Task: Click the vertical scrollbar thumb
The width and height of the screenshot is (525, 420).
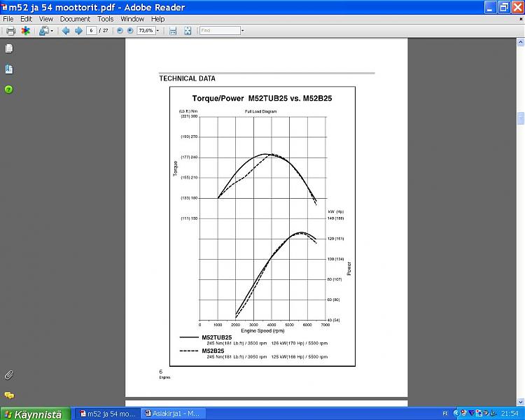Action: click(520, 118)
